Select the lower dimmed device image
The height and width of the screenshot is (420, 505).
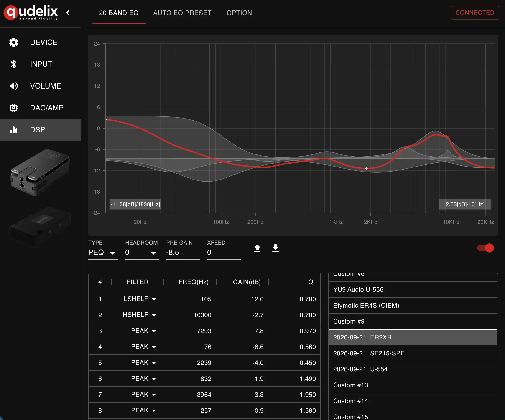[40, 227]
